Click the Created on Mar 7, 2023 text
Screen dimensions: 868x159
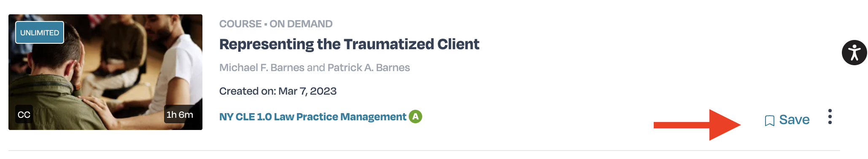click(x=278, y=91)
